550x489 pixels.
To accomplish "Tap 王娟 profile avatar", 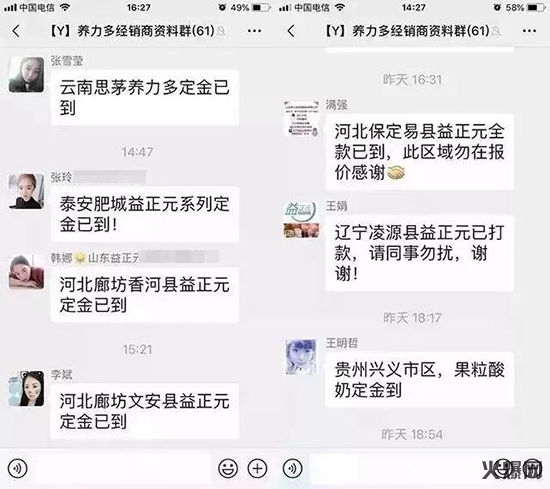I will click(x=301, y=220).
